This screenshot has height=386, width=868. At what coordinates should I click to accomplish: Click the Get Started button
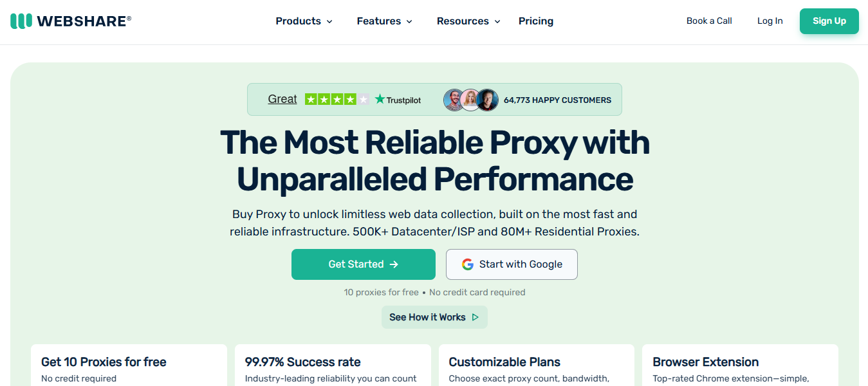363,264
